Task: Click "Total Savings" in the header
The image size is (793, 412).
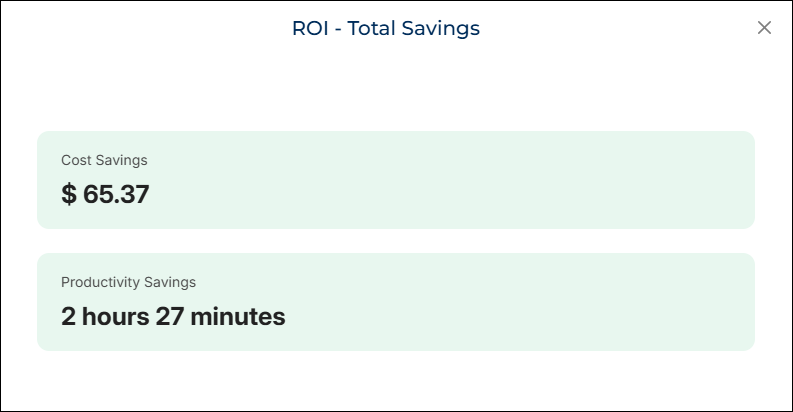Action: [414, 28]
